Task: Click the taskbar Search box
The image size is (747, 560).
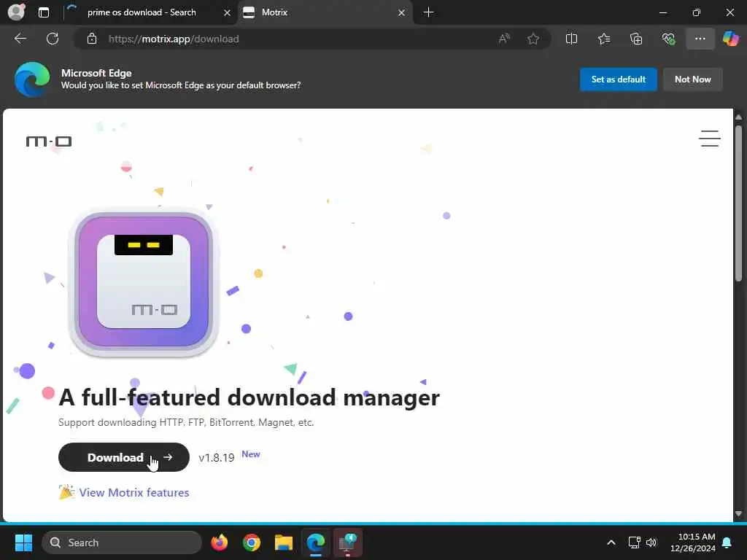Action: tap(122, 542)
